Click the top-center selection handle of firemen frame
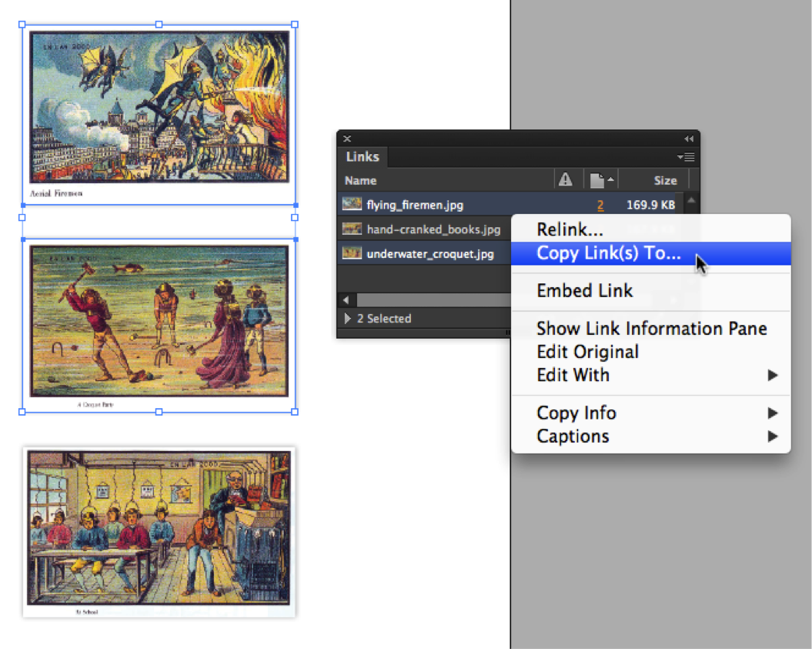This screenshot has height=649, width=812. click(x=159, y=25)
